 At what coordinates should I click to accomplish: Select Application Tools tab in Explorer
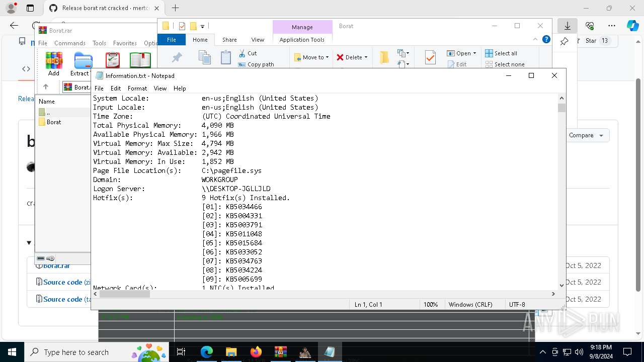tap(302, 40)
